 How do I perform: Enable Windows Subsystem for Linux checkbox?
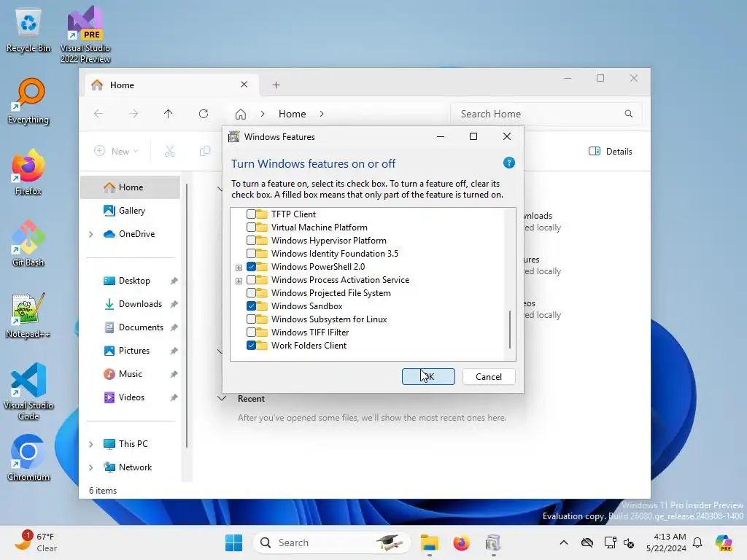pyautogui.click(x=251, y=319)
